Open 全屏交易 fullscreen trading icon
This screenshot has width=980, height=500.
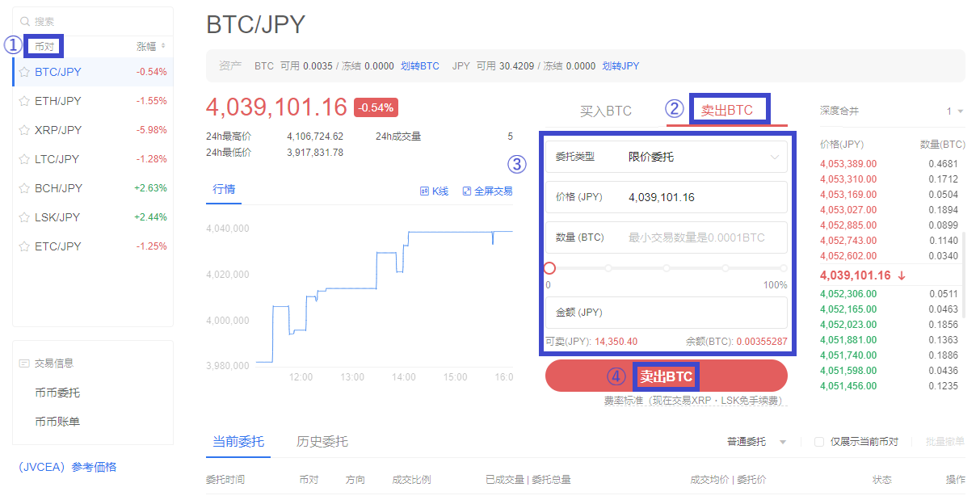(x=466, y=191)
